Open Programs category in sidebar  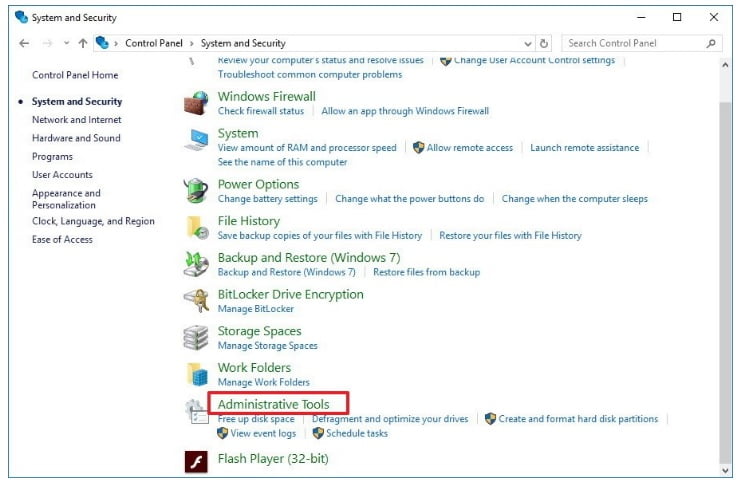[52, 157]
